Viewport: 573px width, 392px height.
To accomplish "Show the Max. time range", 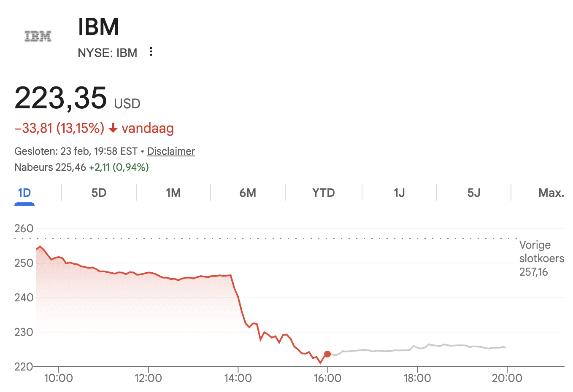I will [551, 193].
